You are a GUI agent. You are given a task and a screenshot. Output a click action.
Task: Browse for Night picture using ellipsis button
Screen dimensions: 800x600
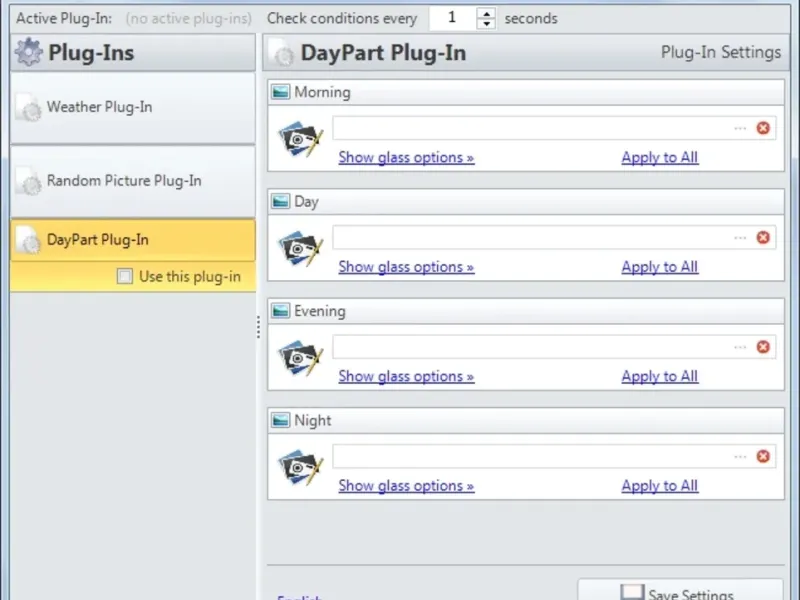pos(740,457)
